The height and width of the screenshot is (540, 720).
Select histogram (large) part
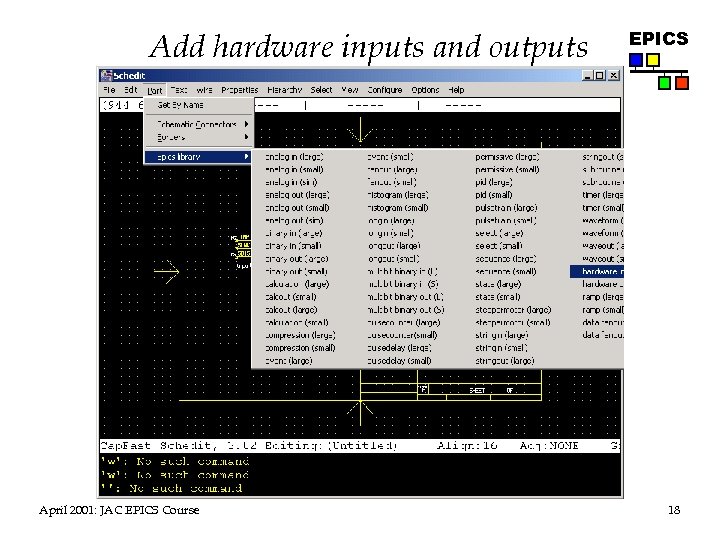point(398,195)
